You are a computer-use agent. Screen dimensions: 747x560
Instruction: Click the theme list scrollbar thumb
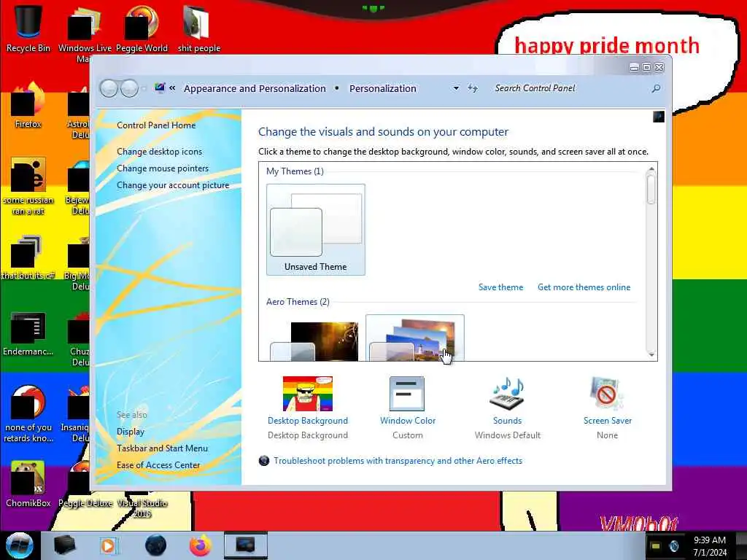(x=651, y=189)
